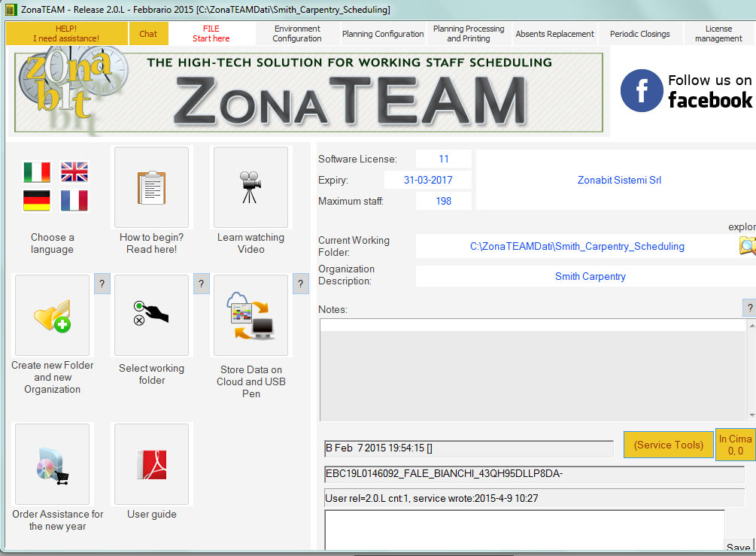
Task: Click the ZonaTEAM banner logo
Action: [x=308, y=93]
